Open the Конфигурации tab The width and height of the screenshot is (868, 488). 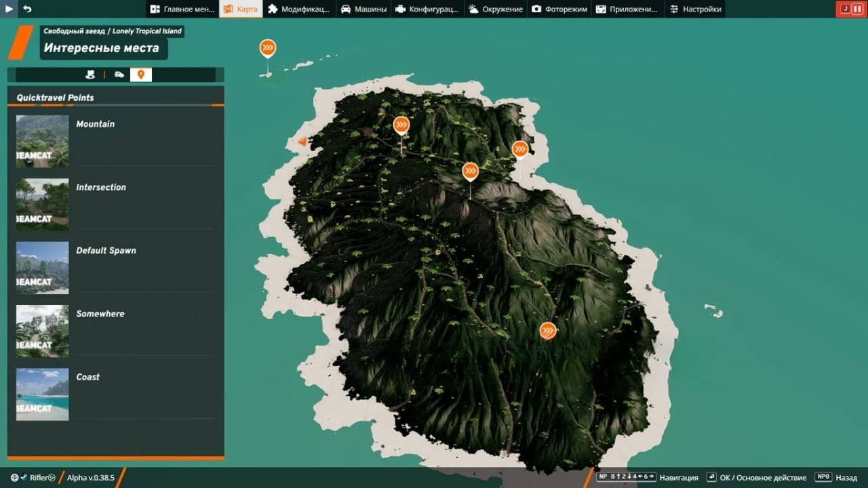click(x=428, y=9)
